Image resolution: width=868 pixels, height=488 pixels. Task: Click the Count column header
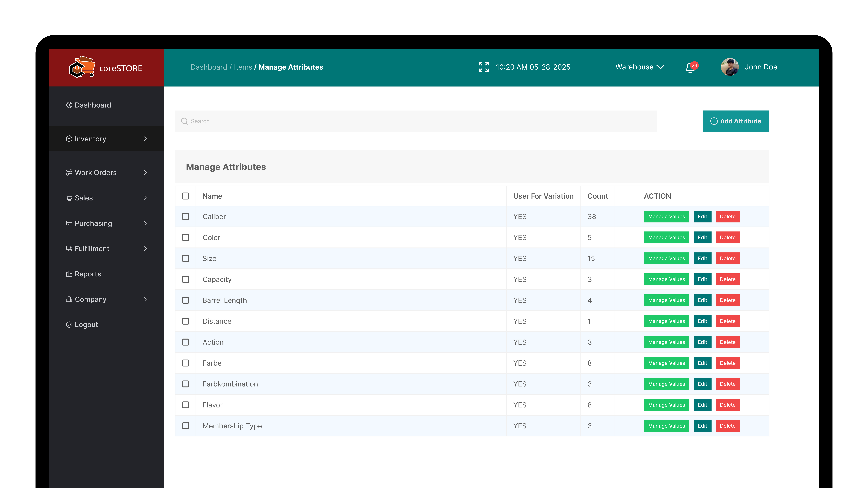pyautogui.click(x=597, y=196)
